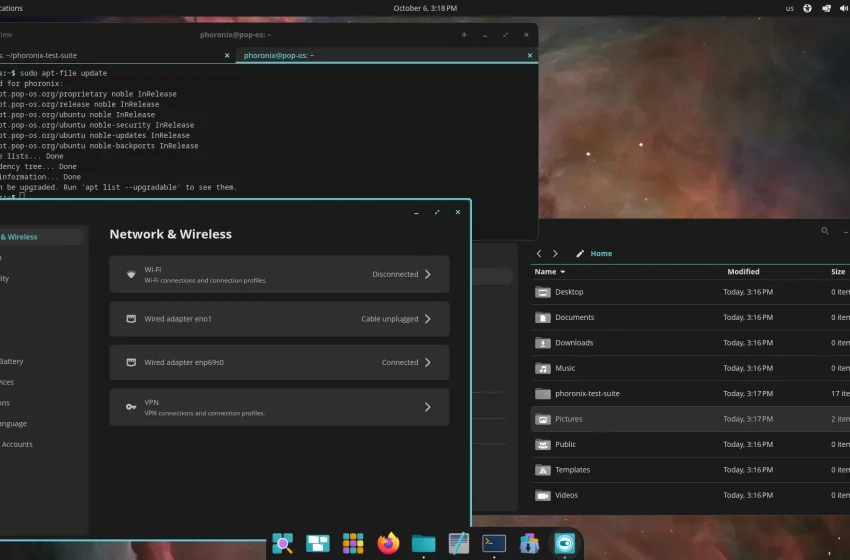The height and width of the screenshot is (560, 850).
Task: Click the Pictures folder icon
Action: point(543,419)
